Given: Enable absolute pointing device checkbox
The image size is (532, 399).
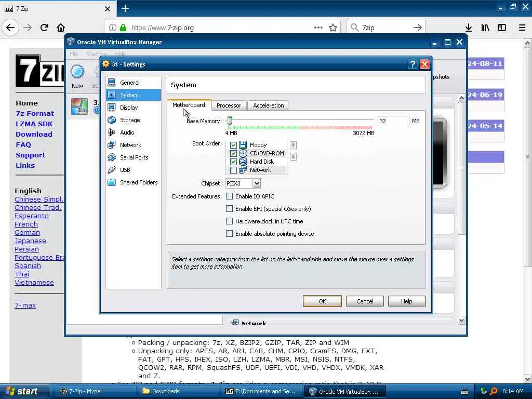Looking at the screenshot, I should [229, 234].
